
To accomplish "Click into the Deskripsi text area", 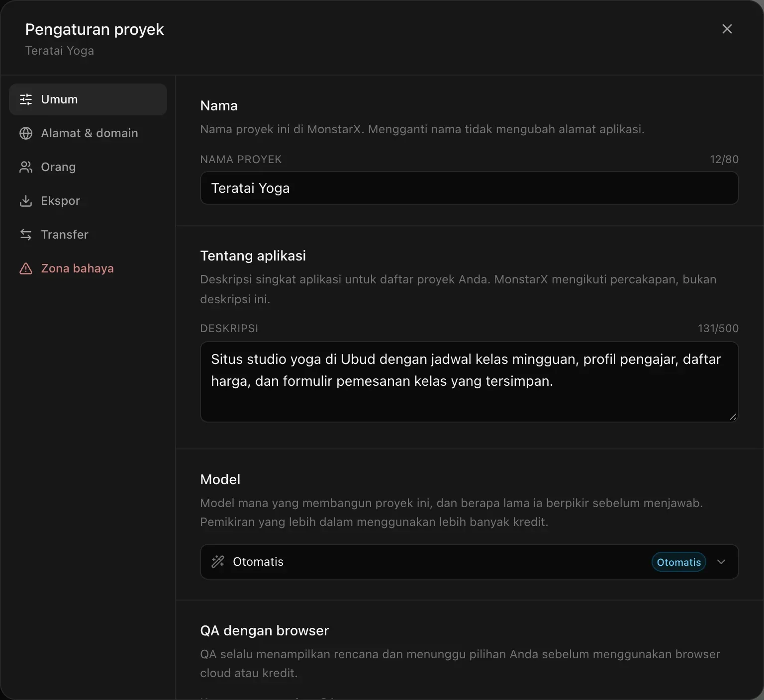I will coord(469,382).
